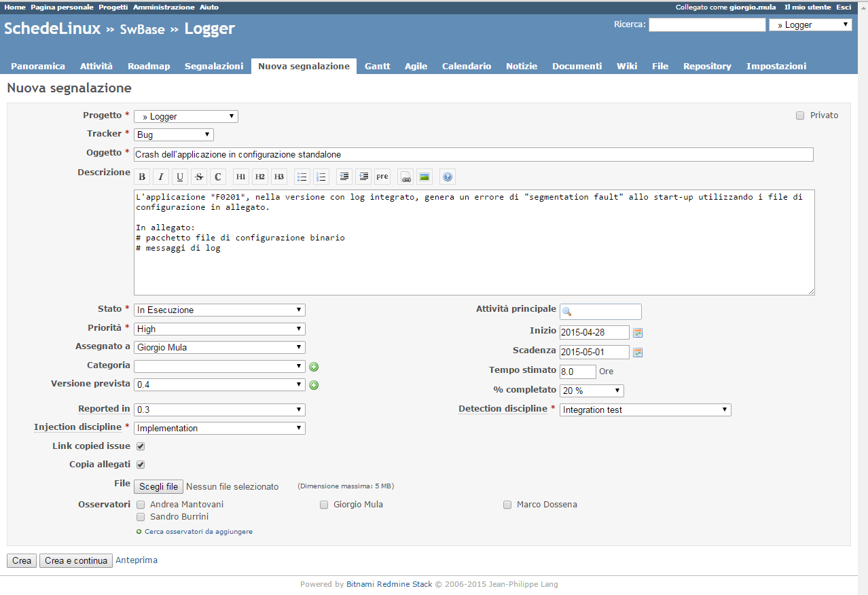Open the calendar picker next to Scadenza

[x=638, y=353]
